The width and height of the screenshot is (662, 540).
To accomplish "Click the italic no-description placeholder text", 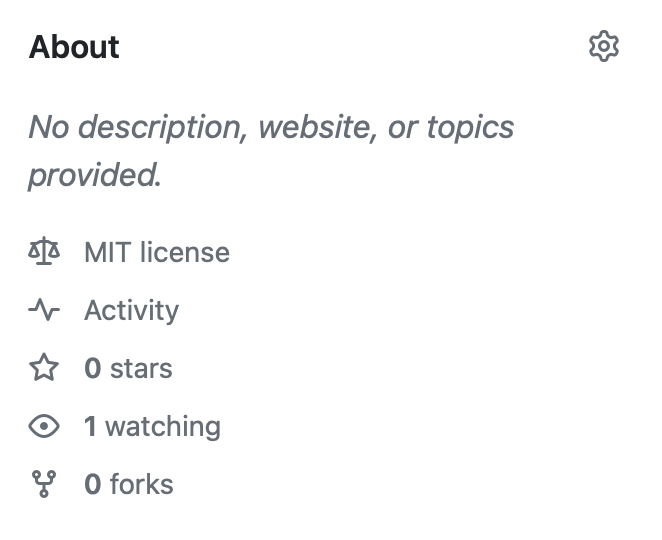I will 271,151.
